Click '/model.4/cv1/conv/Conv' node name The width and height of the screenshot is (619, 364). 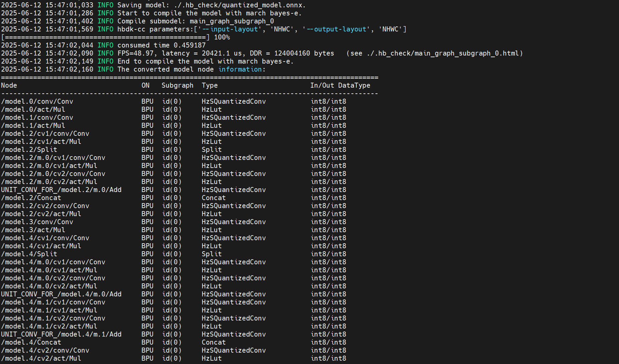point(45,238)
